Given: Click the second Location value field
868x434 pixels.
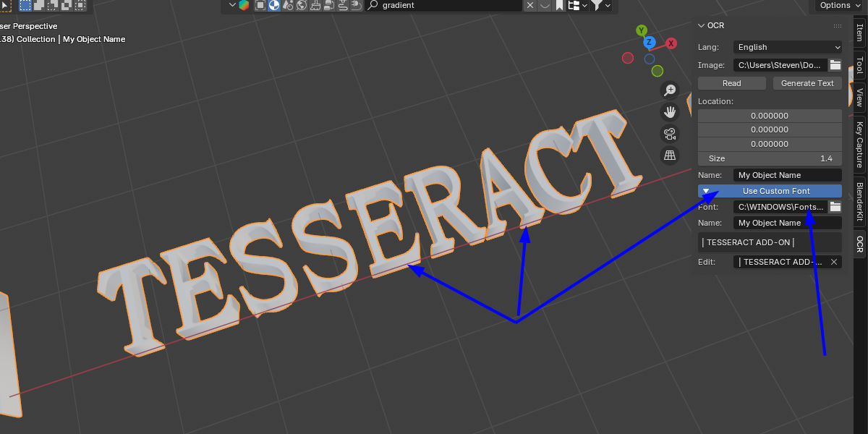Looking at the screenshot, I should (770, 129).
